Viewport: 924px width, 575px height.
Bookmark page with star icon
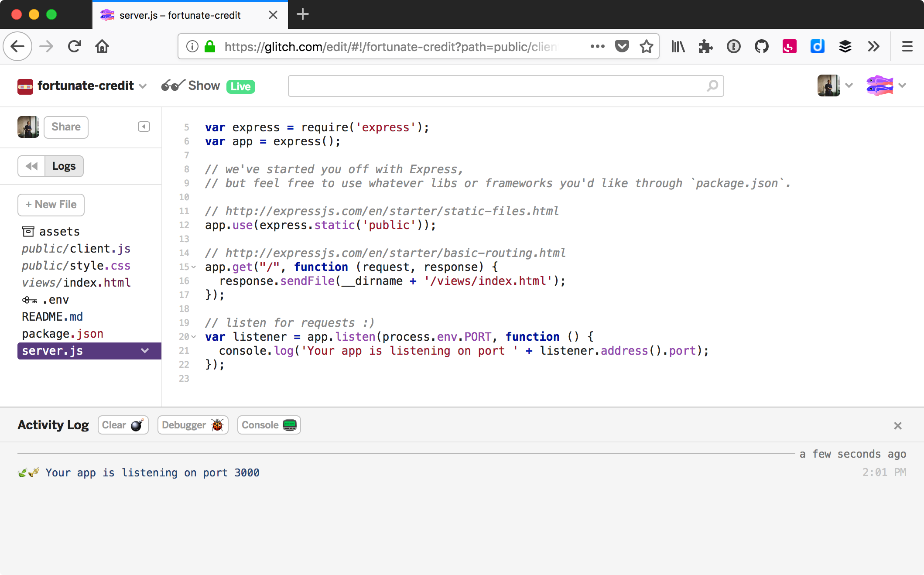(647, 46)
